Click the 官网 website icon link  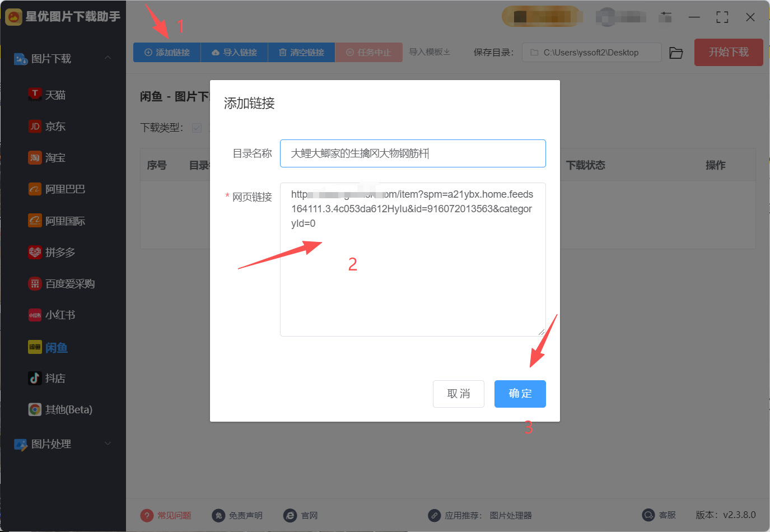pos(290,515)
